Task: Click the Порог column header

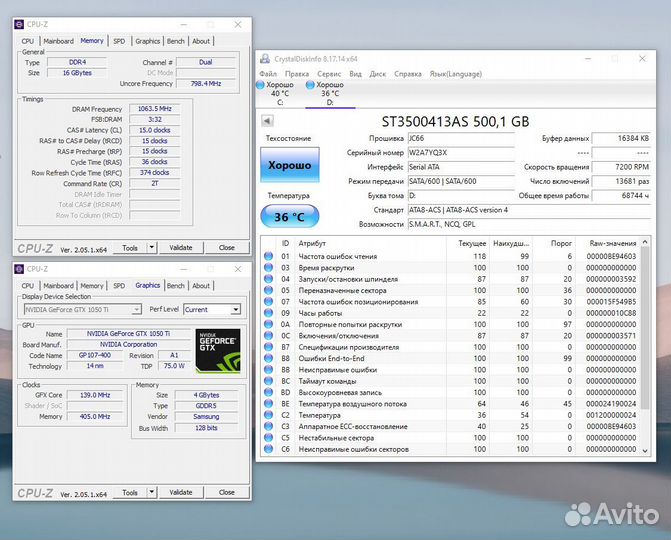Action: point(554,243)
